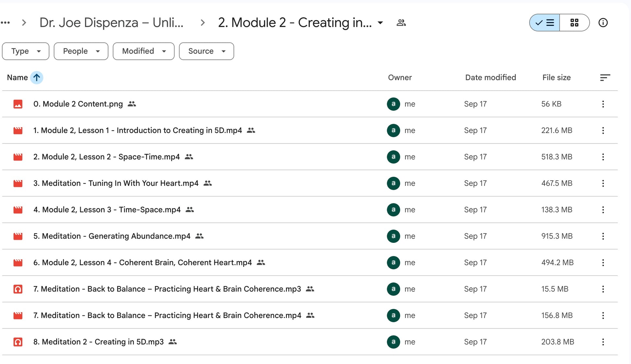Open the Module 2 folder name dropdown arrow

point(380,23)
